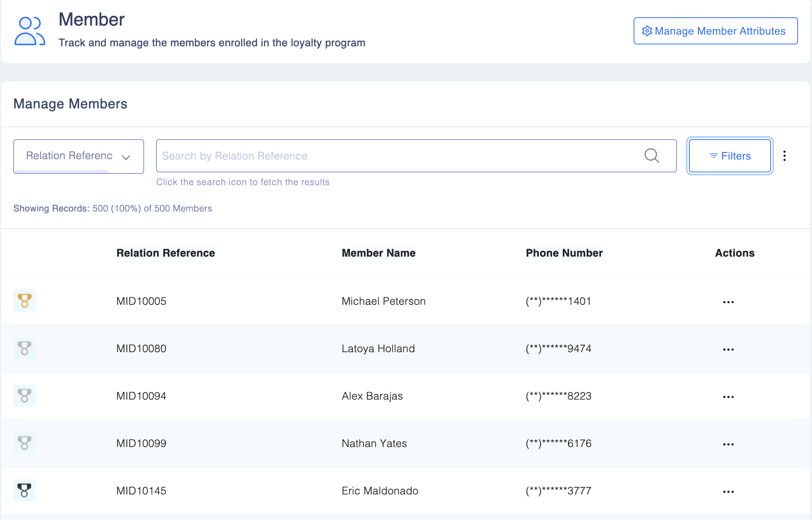
Task: Open actions menu for Michael Peterson
Action: [x=728, y=302]
